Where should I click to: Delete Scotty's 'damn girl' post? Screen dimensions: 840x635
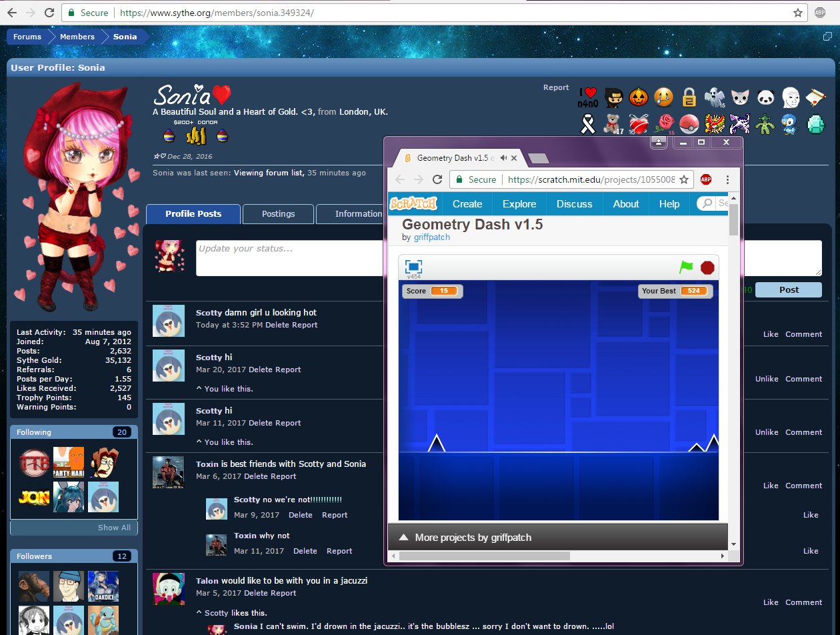pyautogui.click(x=277, y=325)
